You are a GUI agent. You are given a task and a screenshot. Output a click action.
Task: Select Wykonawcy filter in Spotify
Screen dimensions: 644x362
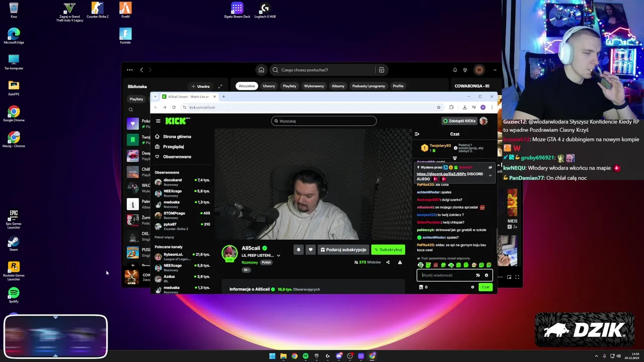pos(314,86)
